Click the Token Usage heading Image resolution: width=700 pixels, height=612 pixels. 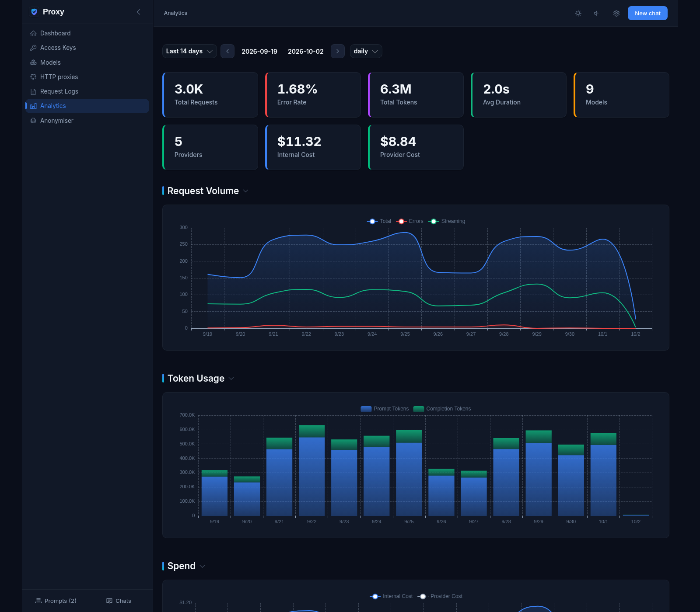click(x=196, y=379)
